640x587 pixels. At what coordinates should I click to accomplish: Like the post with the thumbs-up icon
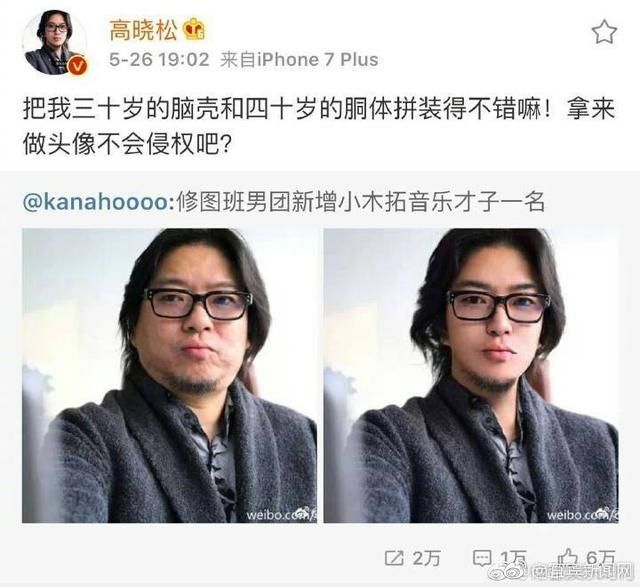pos(568,557)
